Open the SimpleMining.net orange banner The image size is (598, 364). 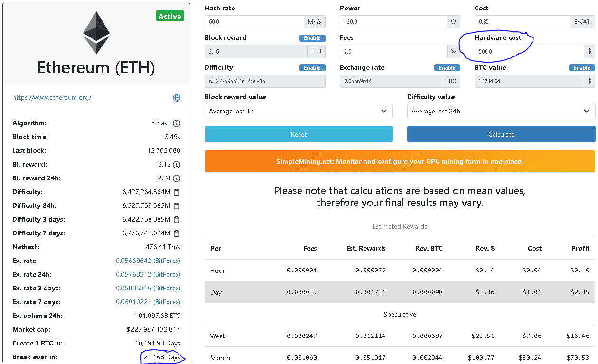(400, 161)
